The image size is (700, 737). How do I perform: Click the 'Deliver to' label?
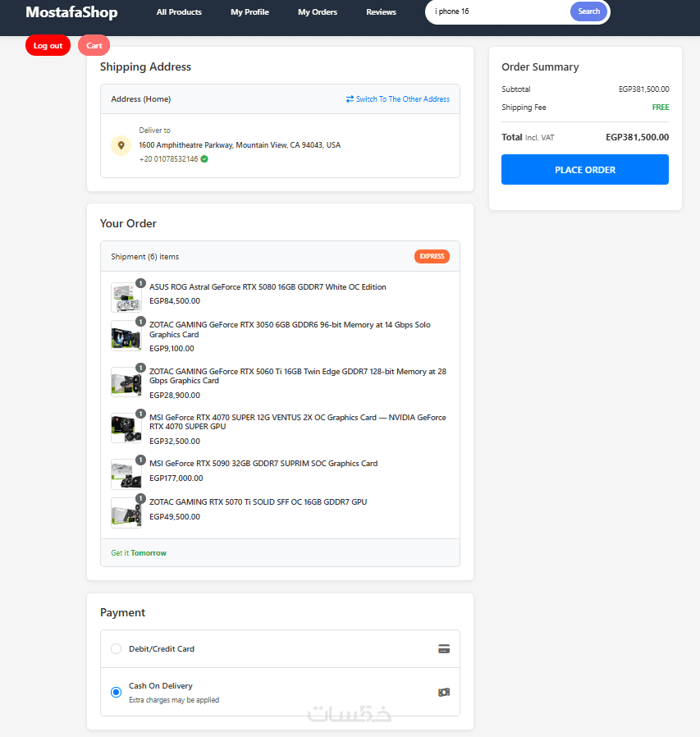154,130
